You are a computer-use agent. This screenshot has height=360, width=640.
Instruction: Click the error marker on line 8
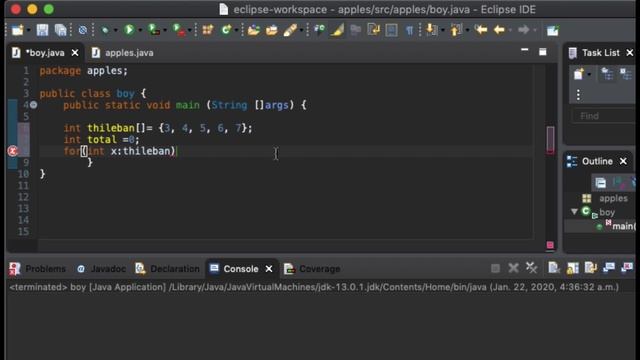click(13, 151)
